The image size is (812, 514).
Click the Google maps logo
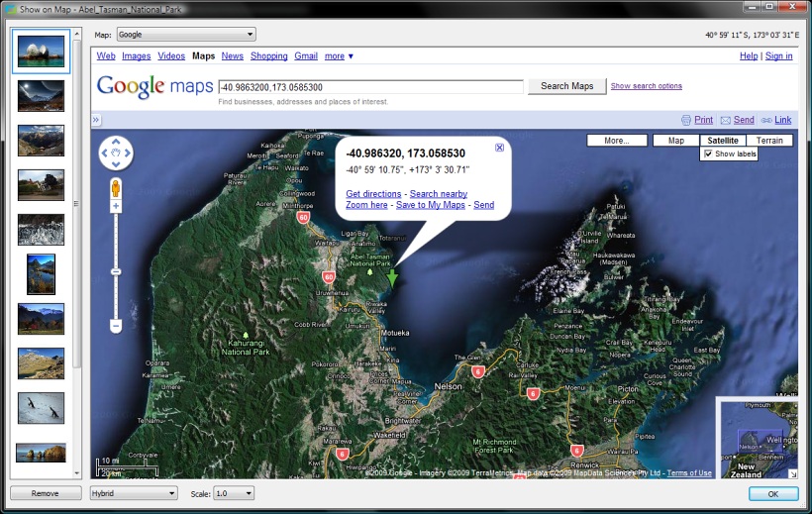pyautogui.click(x=154, y=86)
